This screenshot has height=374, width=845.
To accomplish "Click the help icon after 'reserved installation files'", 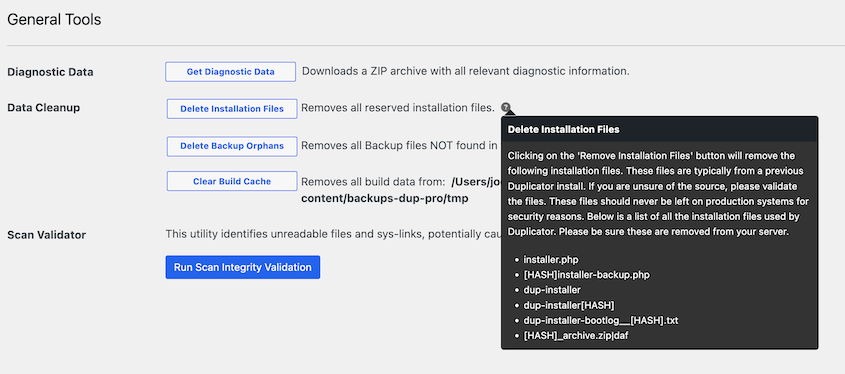I will pyautogui.click(x=505, y=108).
